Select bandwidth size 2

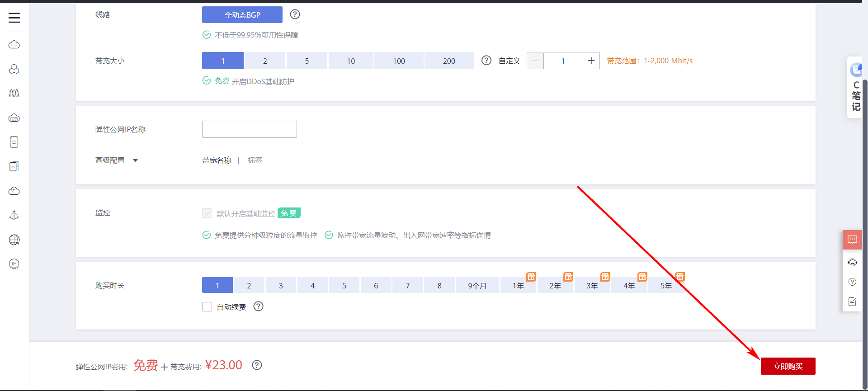pyautogui.click(x=265, y=61)
